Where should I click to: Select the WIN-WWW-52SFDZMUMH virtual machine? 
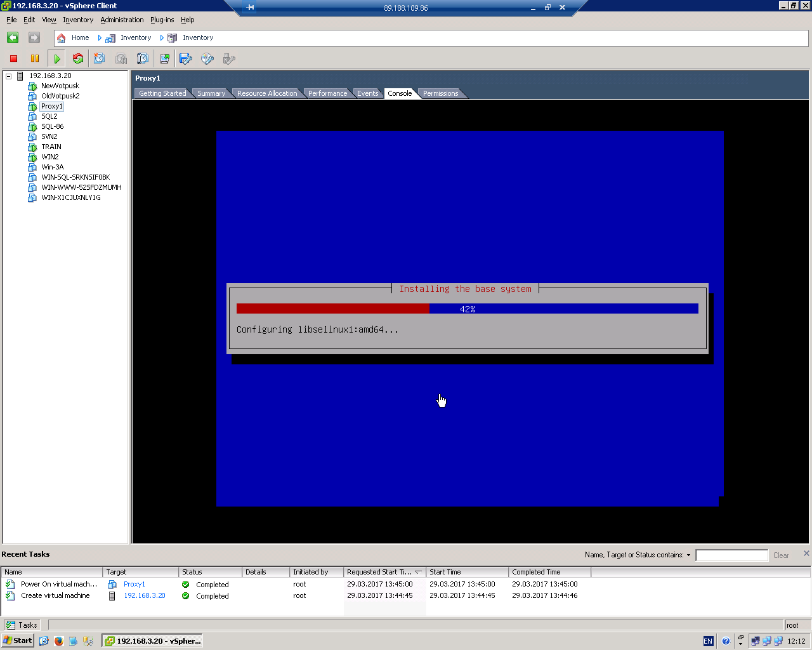[x=81, y=187]
